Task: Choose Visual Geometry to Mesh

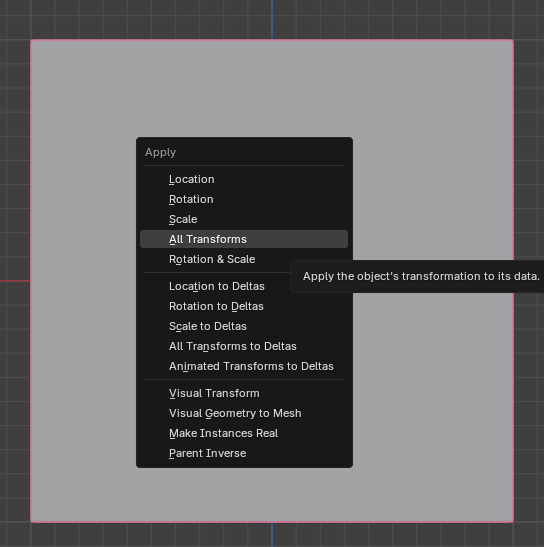Action: coord(244,413)
